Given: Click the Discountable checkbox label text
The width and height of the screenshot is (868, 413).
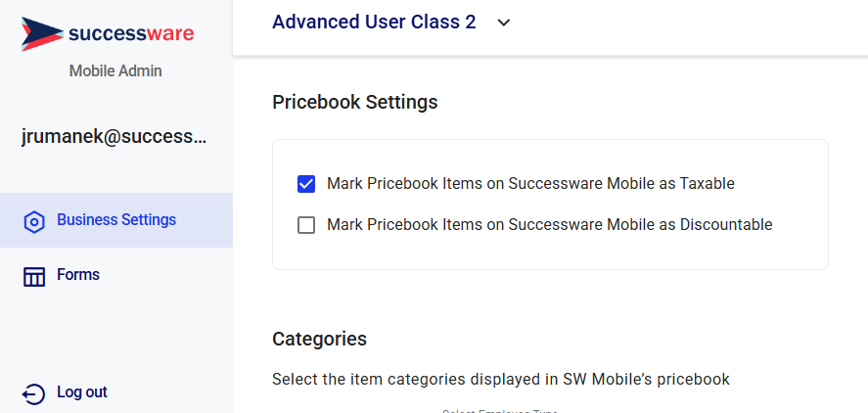Looking at the screenshot, I should click(x=549, y=224).
